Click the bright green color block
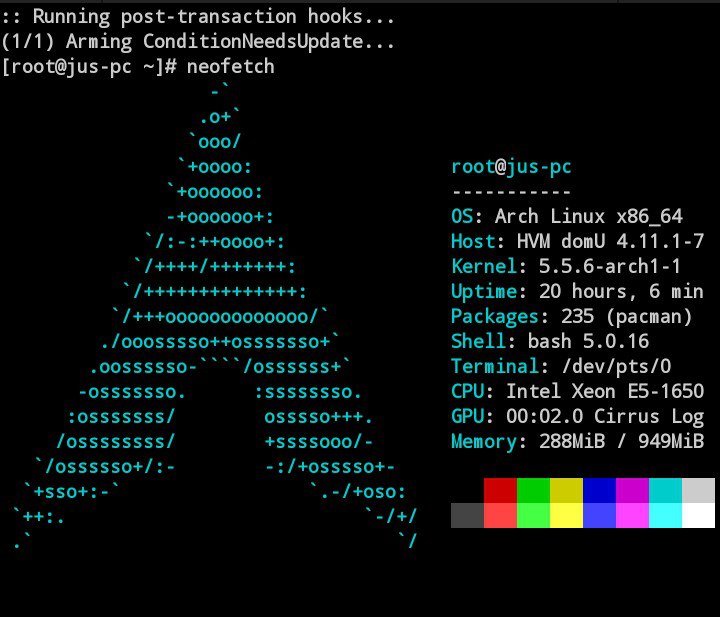Image resolution: width=720 pixels, height=617 pixels. tap(533, 516)
